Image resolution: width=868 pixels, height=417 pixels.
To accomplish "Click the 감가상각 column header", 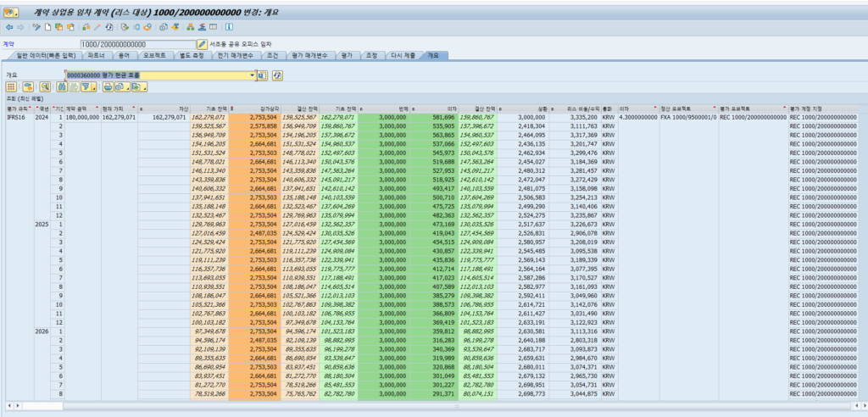I will [254, 108].
